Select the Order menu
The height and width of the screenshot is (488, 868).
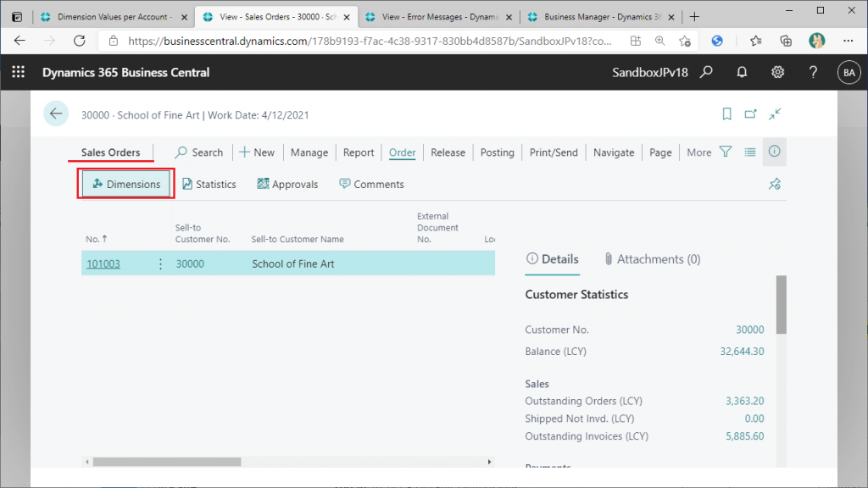tap(403, 152)
